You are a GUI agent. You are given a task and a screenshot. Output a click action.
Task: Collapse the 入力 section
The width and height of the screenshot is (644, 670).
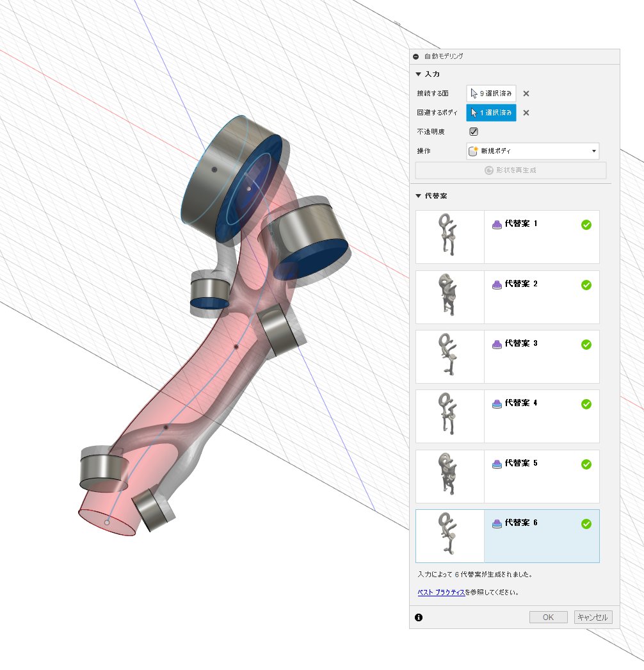[419, 74]
